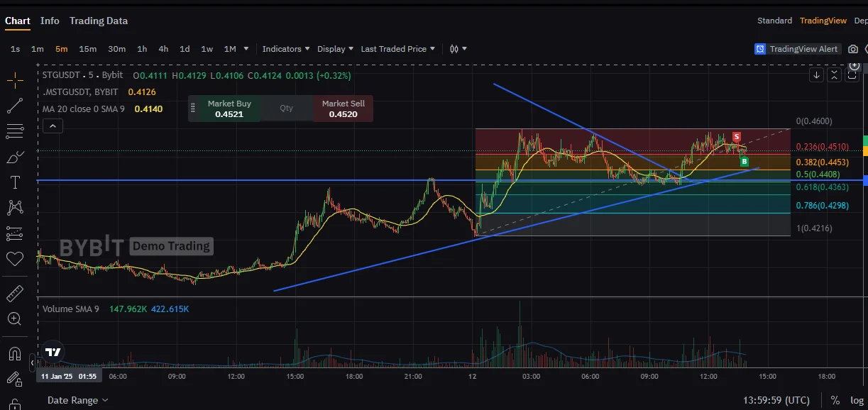Switch to TradingView chart mode

pyautogui.click(x=823, y=21)
